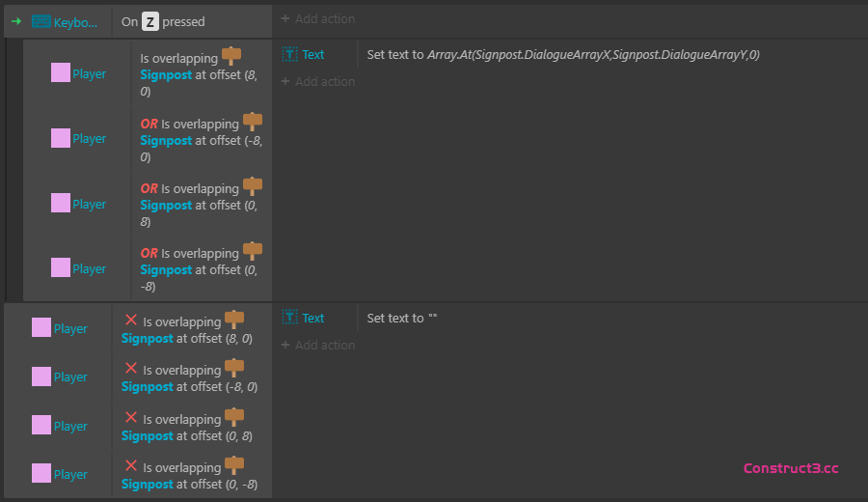This screenshot has height=502, width=868.
Task: Click the Z key symbol in the trigger condition
Action: coord(149,21)
